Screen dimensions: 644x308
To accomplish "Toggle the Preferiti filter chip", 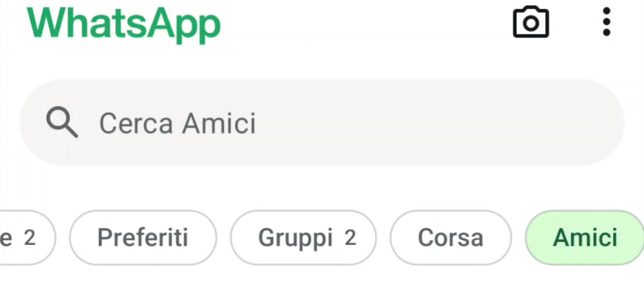I will click(x=143, y=238).
